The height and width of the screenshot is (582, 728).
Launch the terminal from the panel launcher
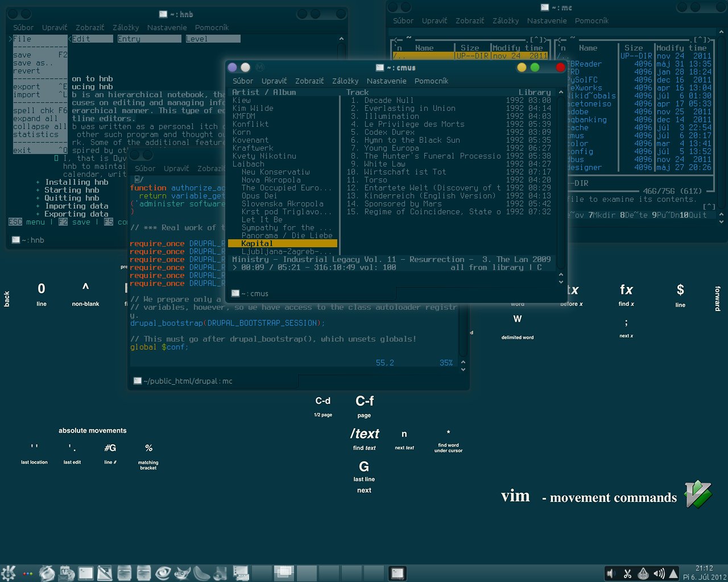click(86, 572)
